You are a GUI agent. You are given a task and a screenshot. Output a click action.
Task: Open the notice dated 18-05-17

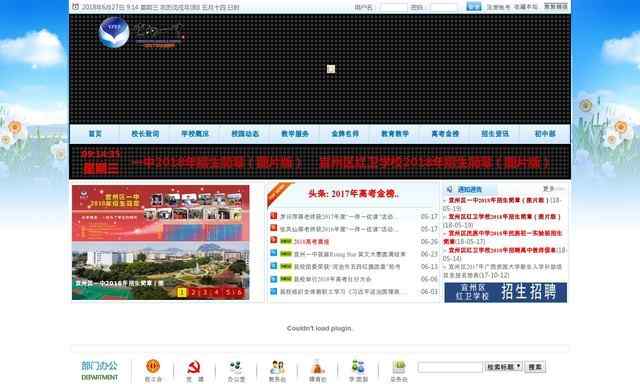[503, 237]
